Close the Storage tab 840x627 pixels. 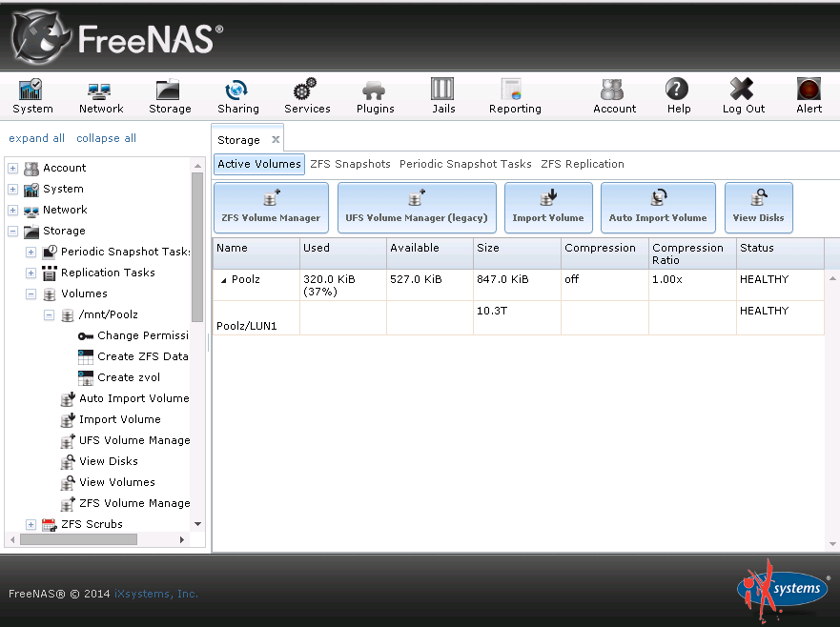[276, 140]
